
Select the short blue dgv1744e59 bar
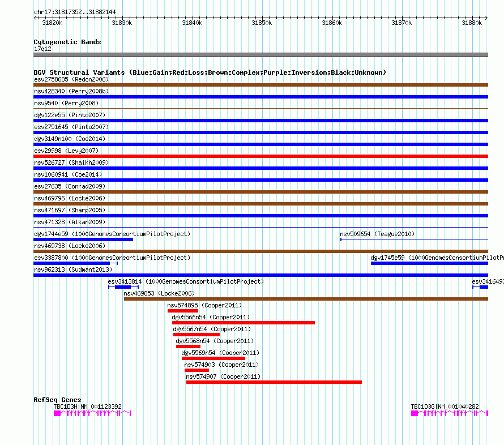click(83, 239)
